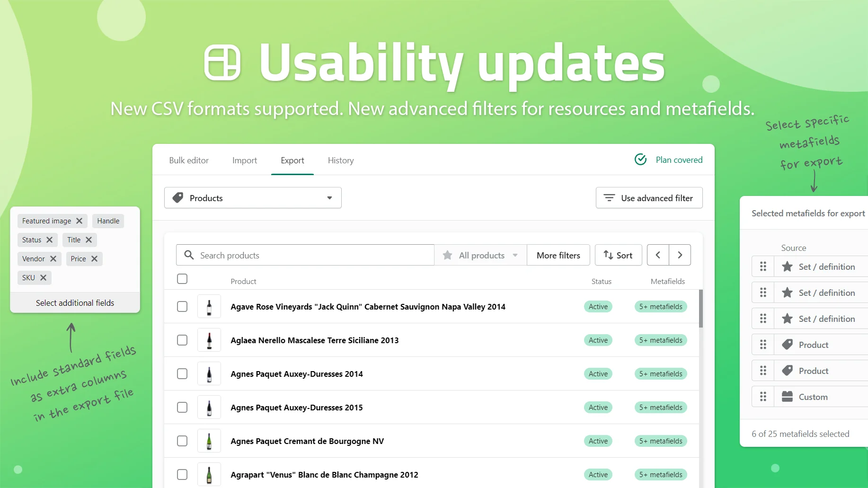This screenshot has width=868, height=488.
Task: Click tag icon of second Product metafield row
Action: 787,371
